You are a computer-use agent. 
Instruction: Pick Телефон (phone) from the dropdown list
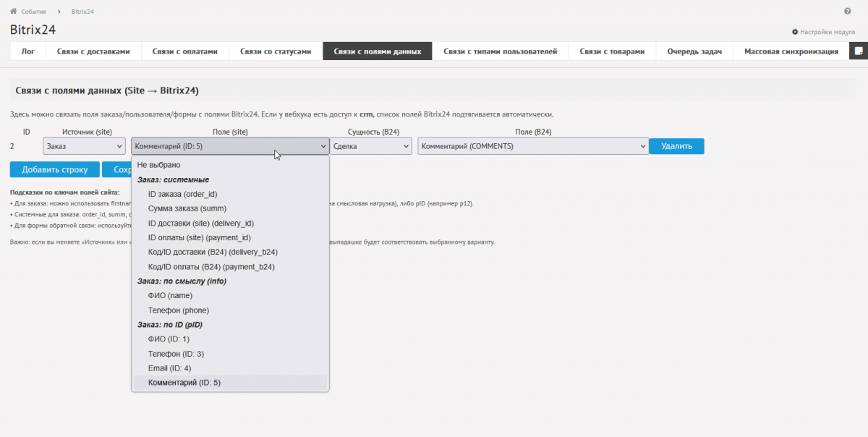tap(178, 310)
